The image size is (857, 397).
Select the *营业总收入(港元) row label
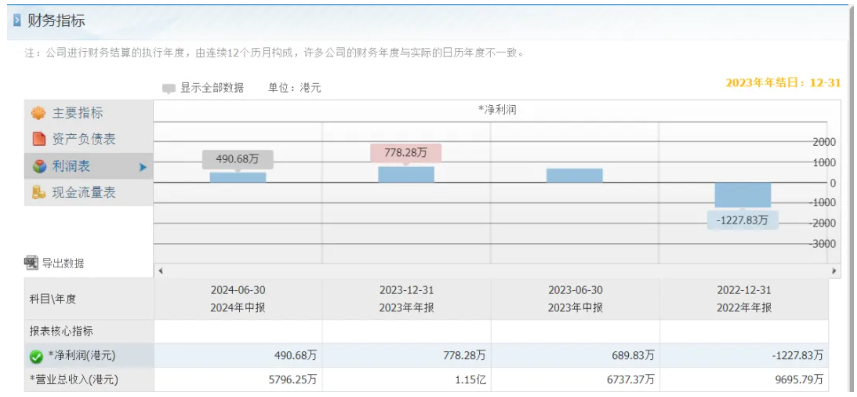(x=74, y=380)
